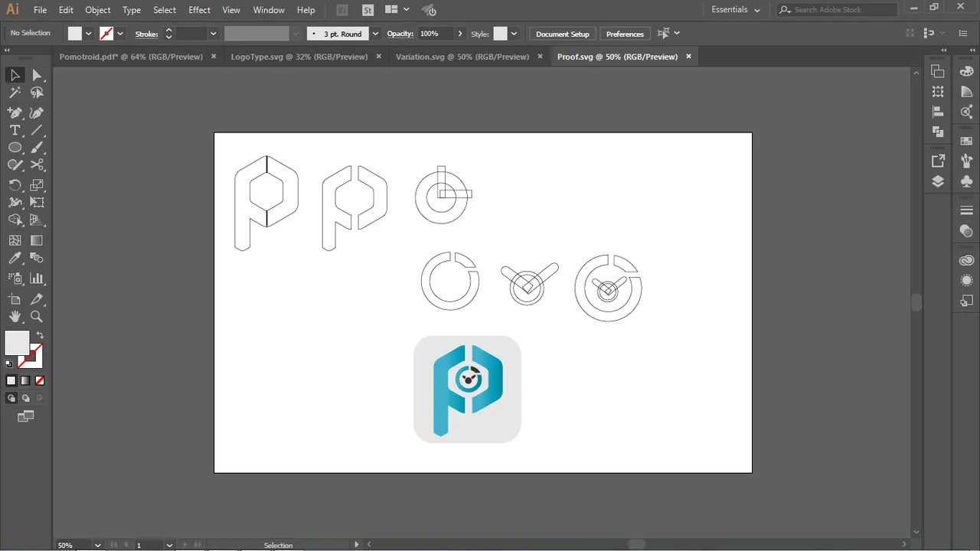980x551 pixels.
Task: Choose the Artboard tool
Action: point(15,299)
